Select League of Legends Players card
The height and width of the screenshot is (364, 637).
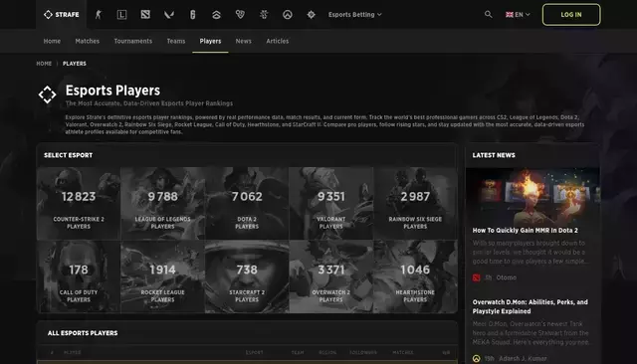point(163,203)
